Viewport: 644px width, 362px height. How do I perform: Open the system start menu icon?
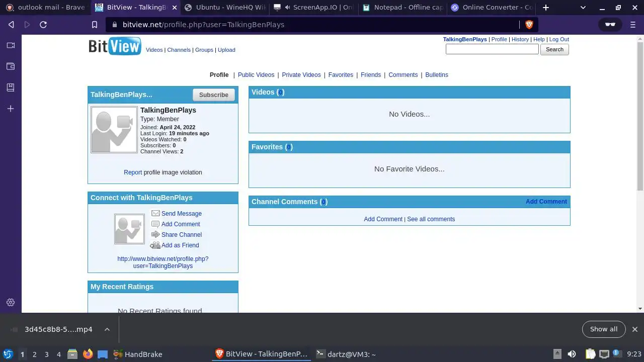(8, 354)
